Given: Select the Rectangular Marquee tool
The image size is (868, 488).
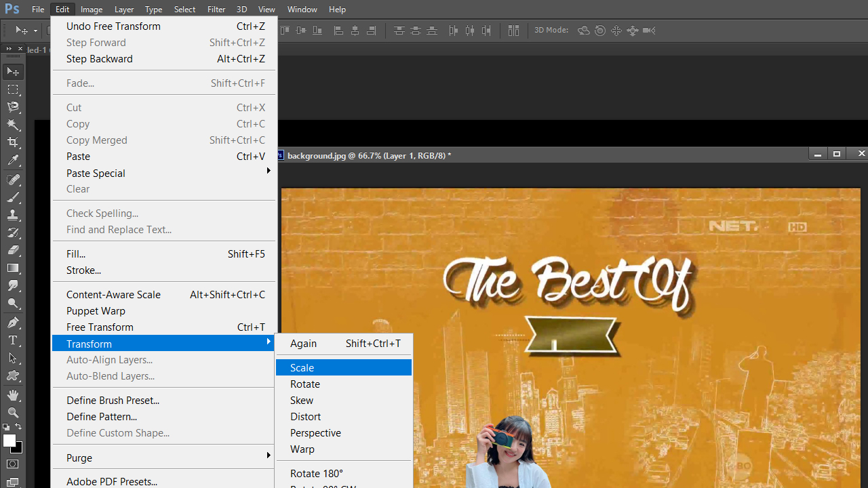Looking at the screenshot, I should pos(13,89).
